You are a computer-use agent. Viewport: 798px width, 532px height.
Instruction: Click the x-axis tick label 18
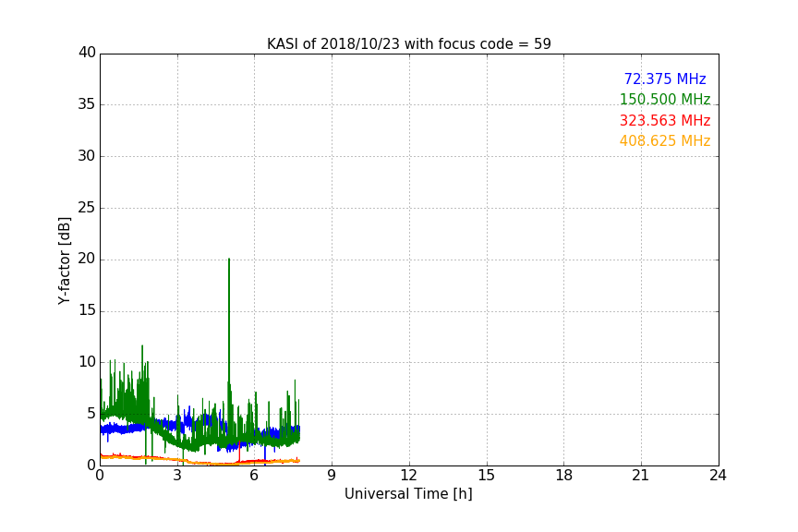563,476
